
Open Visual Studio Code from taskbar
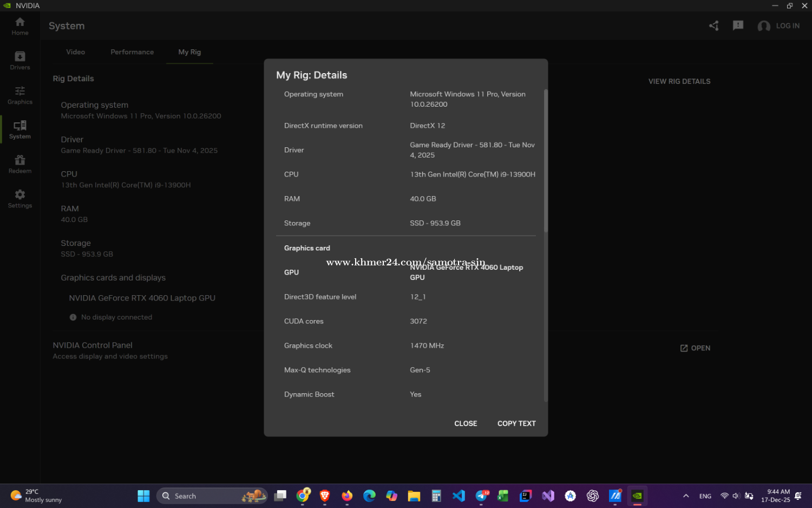pos(459,496)
